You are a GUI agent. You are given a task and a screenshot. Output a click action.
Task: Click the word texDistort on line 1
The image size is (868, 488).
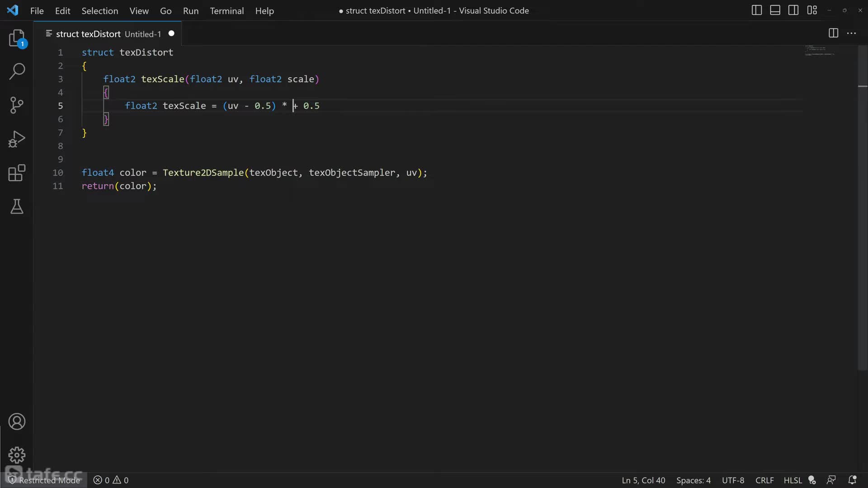(x=146, y=52)
